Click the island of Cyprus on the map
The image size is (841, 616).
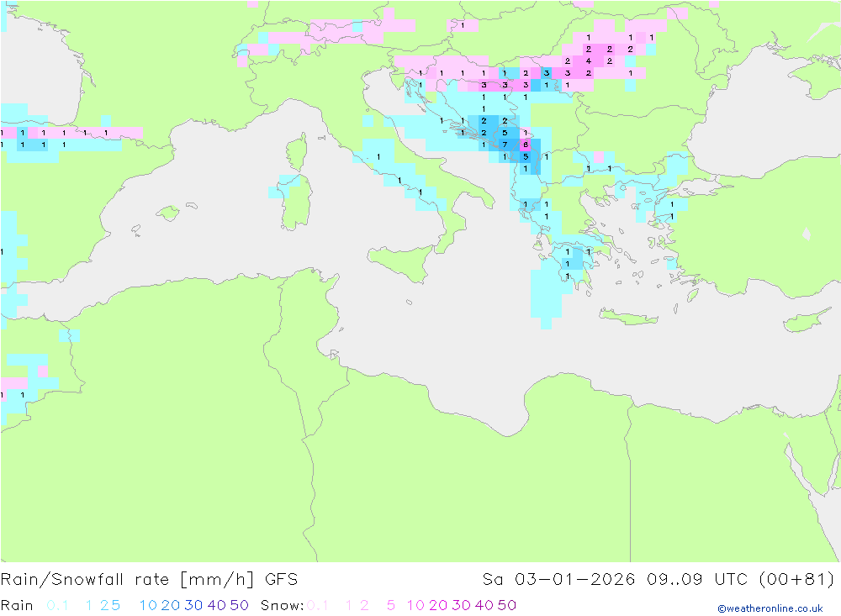click(x=807, y=320)
